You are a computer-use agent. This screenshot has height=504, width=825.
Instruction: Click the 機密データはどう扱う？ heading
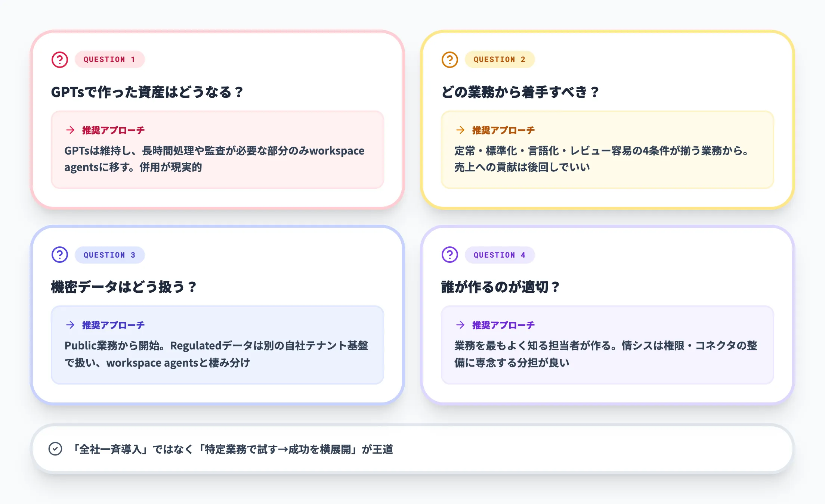pyautogui.click(x=123, y=287)
